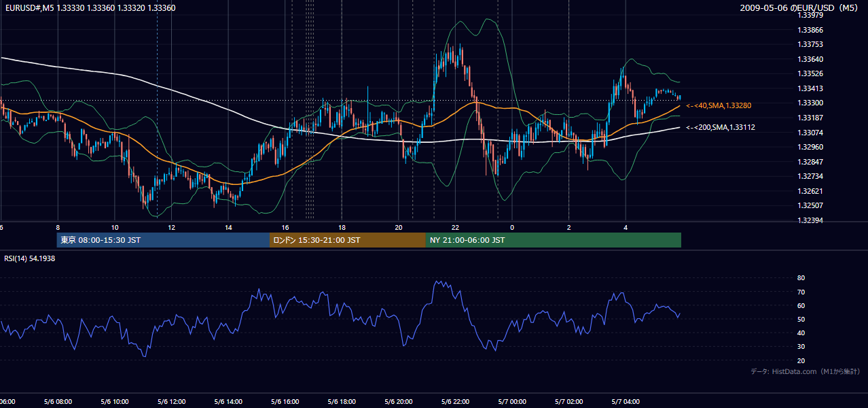Click the 'RSI(14) 54.1938' indicator label
868x408 pixels.
[x=30, y=258]
